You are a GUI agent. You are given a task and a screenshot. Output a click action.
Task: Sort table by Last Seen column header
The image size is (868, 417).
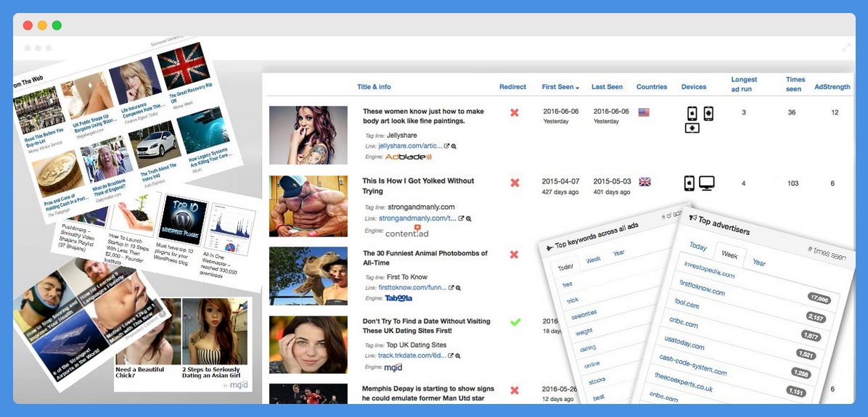[x=607, y=87]
